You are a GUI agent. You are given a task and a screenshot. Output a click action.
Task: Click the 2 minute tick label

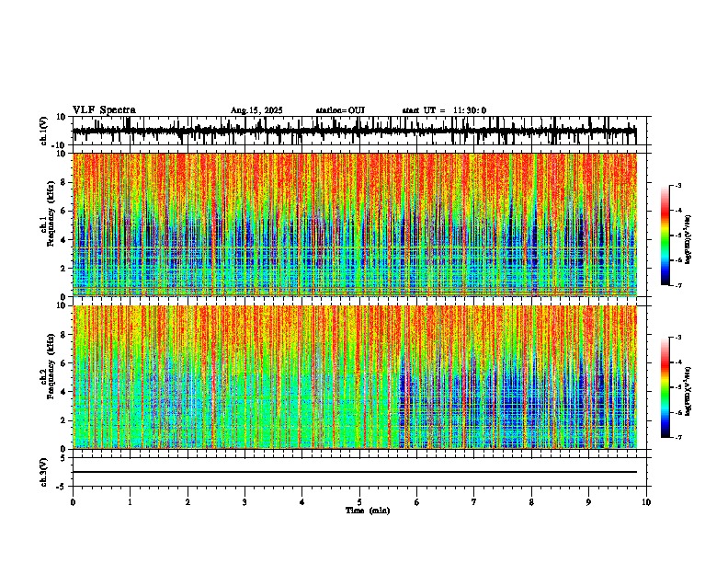(x=188, y=502)
